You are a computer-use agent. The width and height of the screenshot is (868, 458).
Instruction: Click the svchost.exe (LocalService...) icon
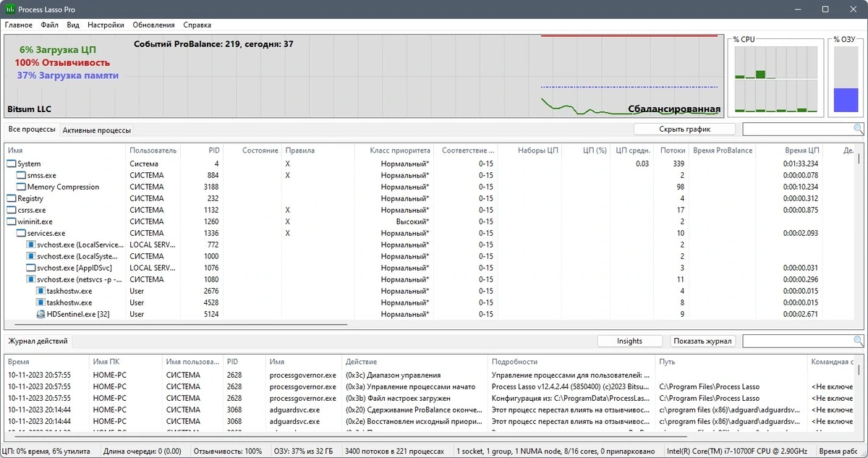pos(31,245)
